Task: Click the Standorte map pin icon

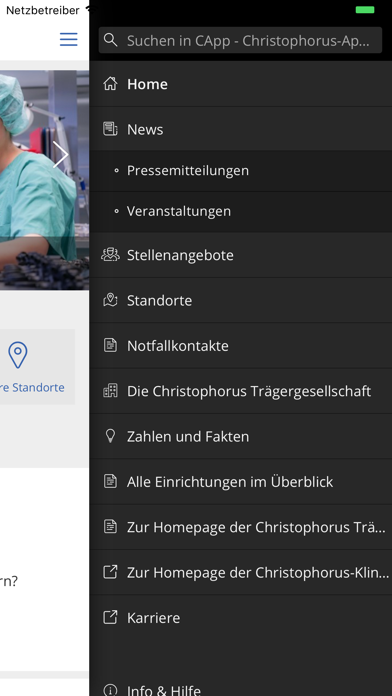Action: coord(110,301)
